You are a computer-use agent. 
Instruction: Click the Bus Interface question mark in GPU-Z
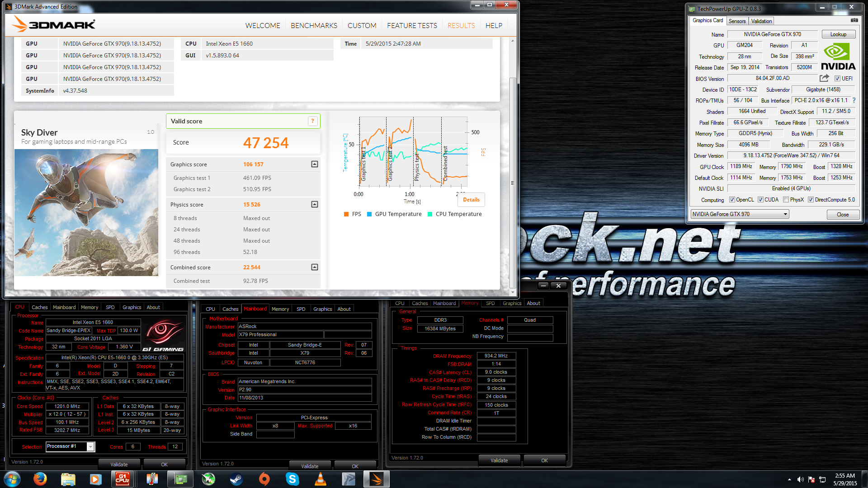(854, 100)
